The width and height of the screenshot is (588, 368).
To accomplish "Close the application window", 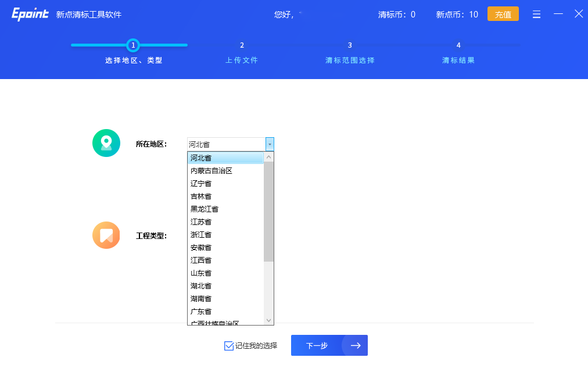I will (578, 14).
